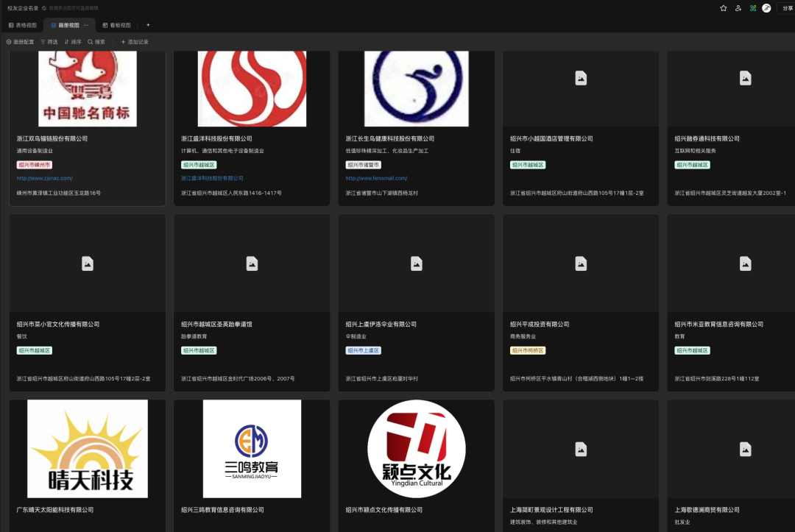The height and width of the screenshot is (532, 795).
Task: Click the industry text 跆拳道教育
Action: (194, 336)
